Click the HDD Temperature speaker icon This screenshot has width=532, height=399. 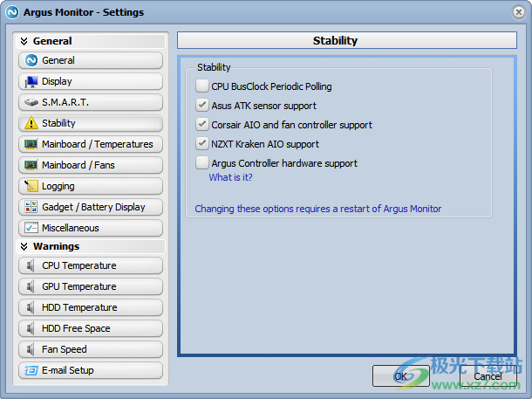31,307
